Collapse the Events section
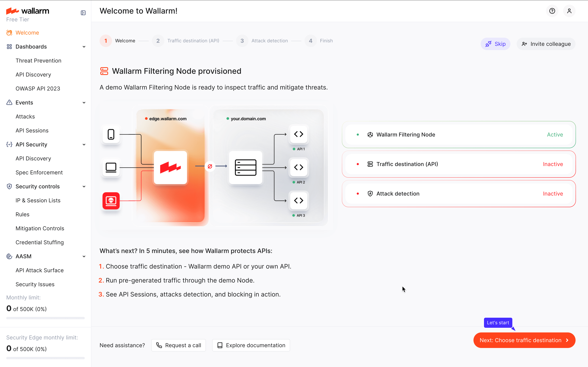The image size is (588, 367). 84,103
